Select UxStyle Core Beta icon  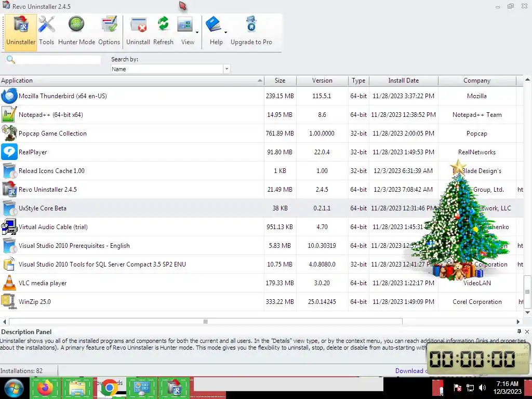(x=9, y=208)
